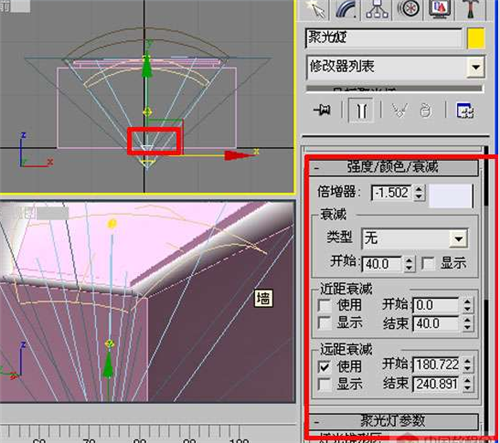The height and width of the screenshot is (443, 500).
Task: Open the Create command panel tab
Action: 316,9
